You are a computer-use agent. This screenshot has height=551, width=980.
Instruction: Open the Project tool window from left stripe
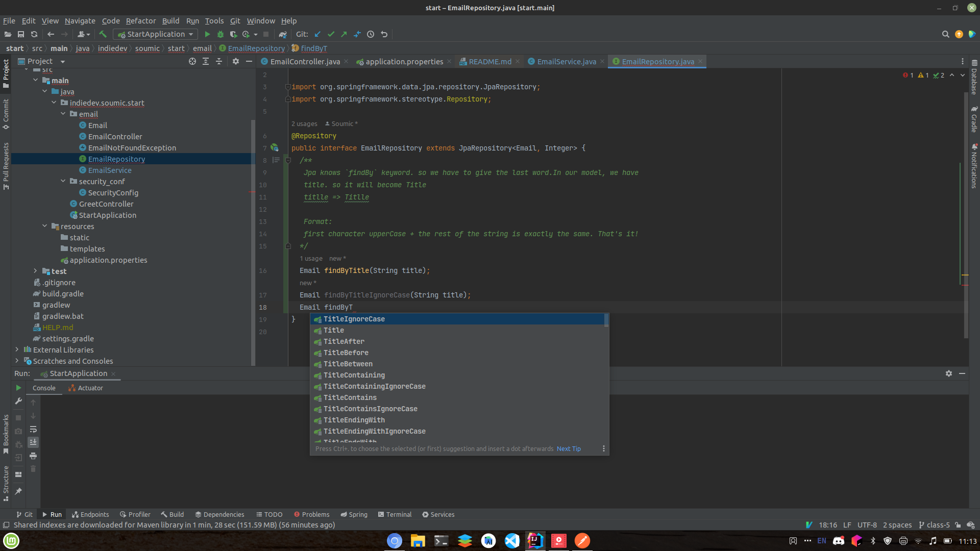click(6, 73)
